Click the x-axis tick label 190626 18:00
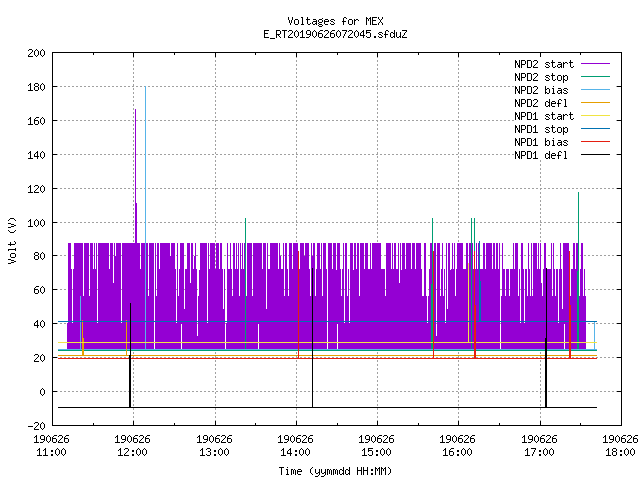 coord(620,446)
